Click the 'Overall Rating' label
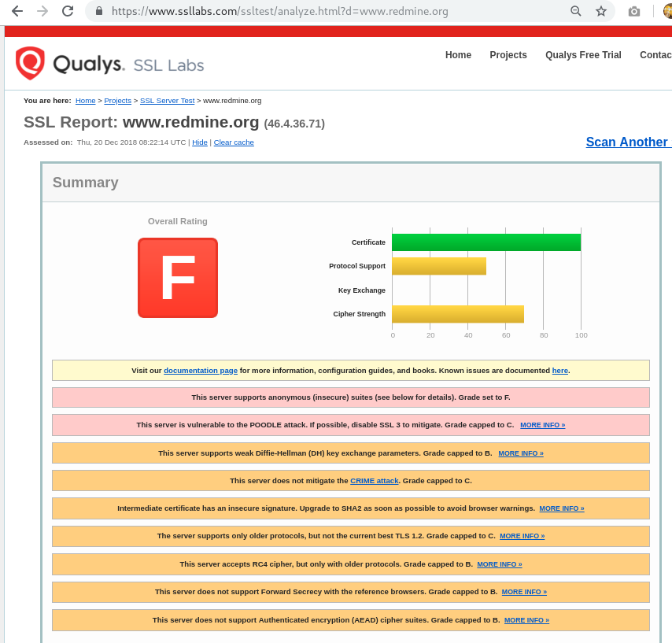Viewport: 672px width, 643px height. (177, 221)
